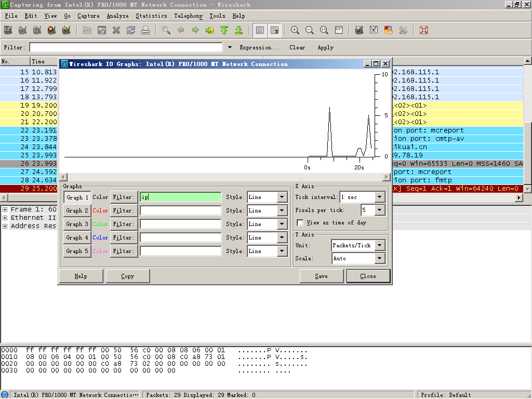Open main display filter history arrow
This screenshot has width=532, height=399.
point(230,47)
